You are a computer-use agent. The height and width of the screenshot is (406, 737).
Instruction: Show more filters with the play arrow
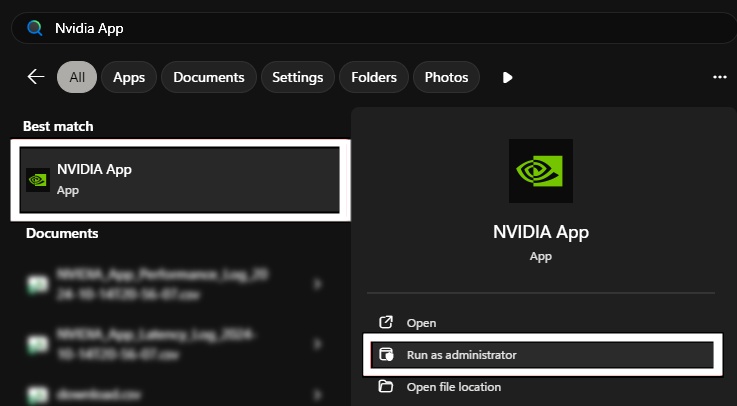click(x=507, y=78)
